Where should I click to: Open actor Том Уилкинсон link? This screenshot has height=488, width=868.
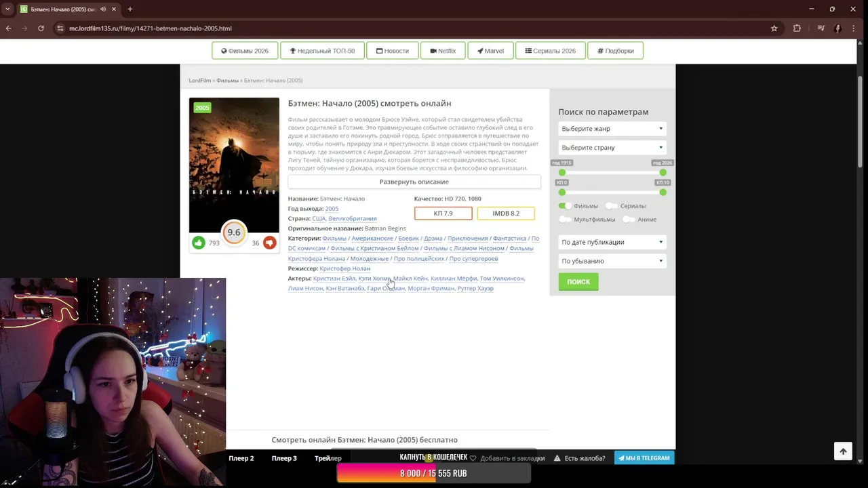502,279
